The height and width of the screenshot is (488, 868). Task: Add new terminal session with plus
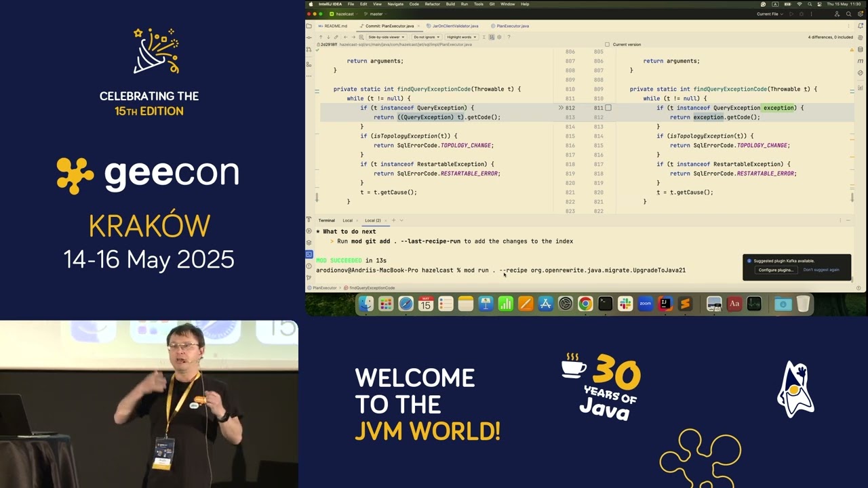[394, 220]
